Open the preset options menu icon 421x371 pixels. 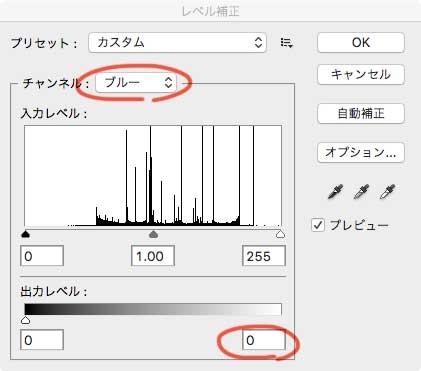tap(286, 43)
